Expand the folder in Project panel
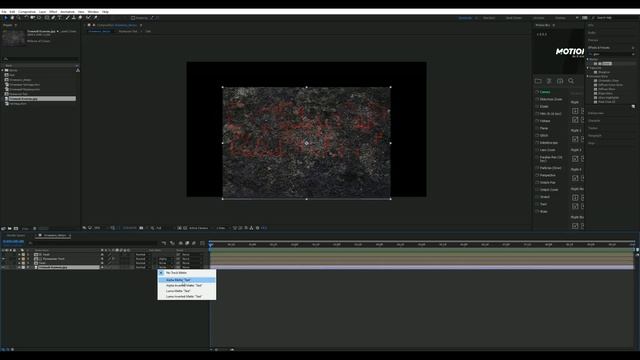The height and width of the screenshot is (360, 640). point(2,70)
